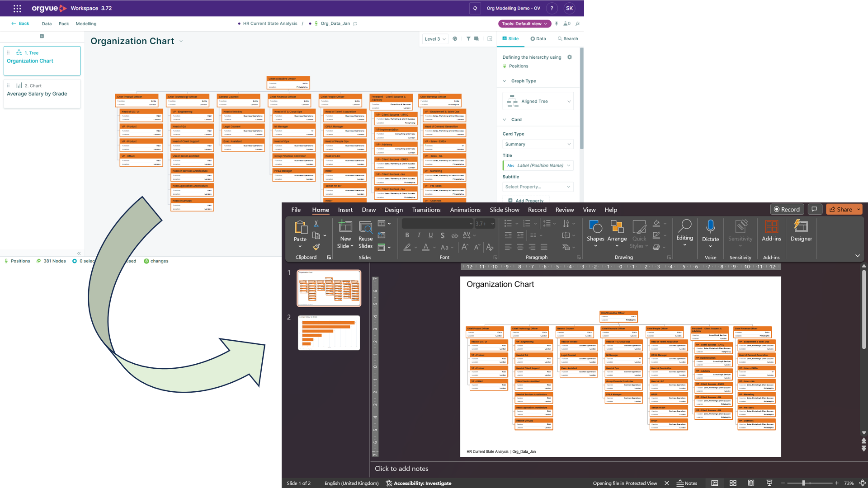Open the Aligned Tree graph type dropdown
The width and height of the screenshot is (868, 488).
click(538, 101)
